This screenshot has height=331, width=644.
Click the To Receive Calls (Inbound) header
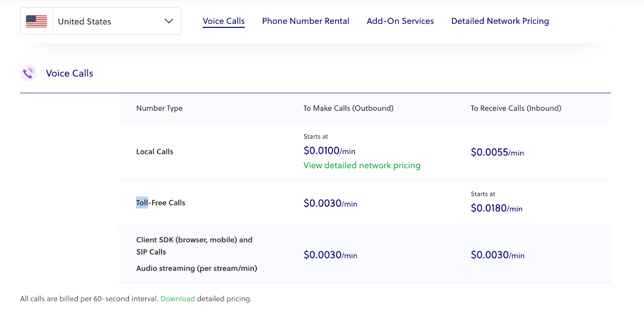tap(516, 108)
